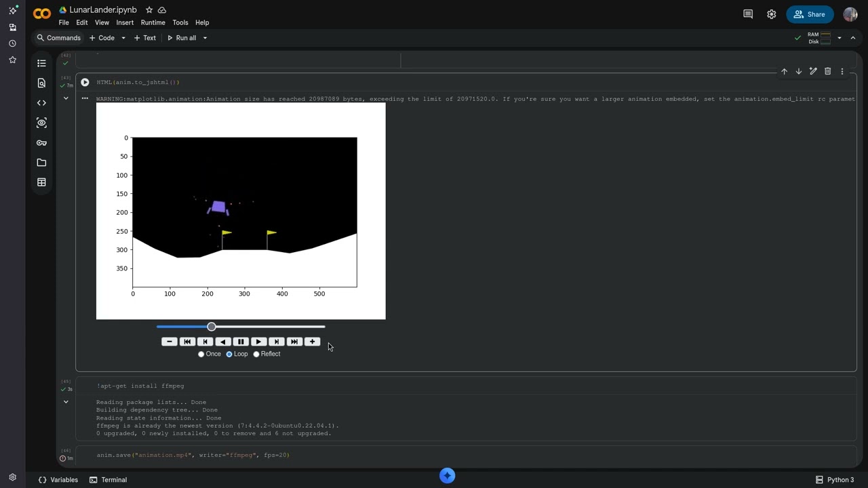Open the Tools menu
The width and height of the screenshot is (868, 488).
pos(180,22)
